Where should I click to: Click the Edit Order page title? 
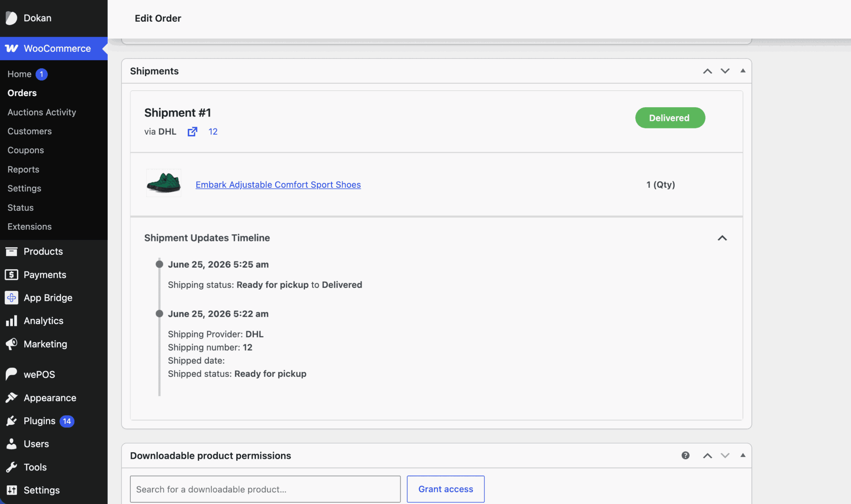[158, 18]
